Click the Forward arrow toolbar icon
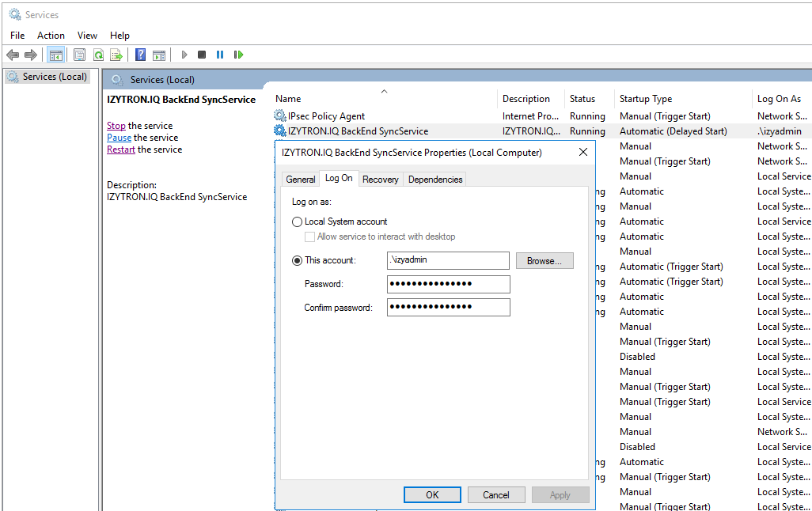Image resolution: width=812 pixels, height=511 pixels. tap(31, 55)
